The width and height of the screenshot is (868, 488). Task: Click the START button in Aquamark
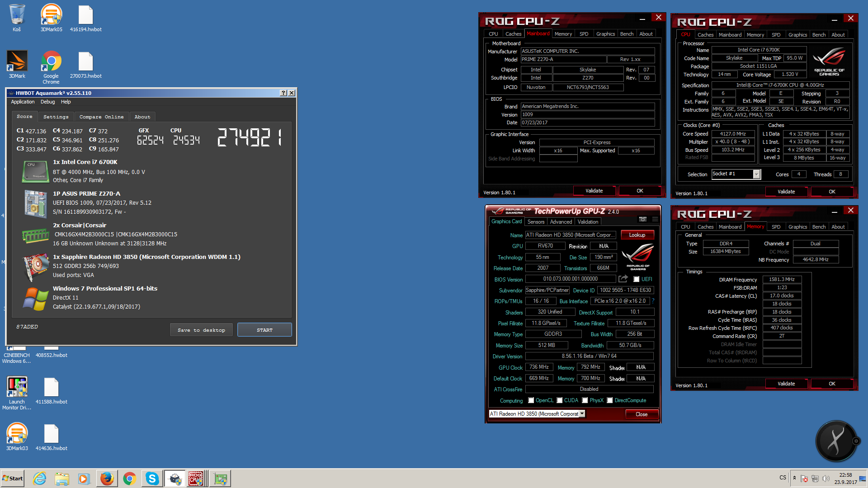[x=264, y=330]
